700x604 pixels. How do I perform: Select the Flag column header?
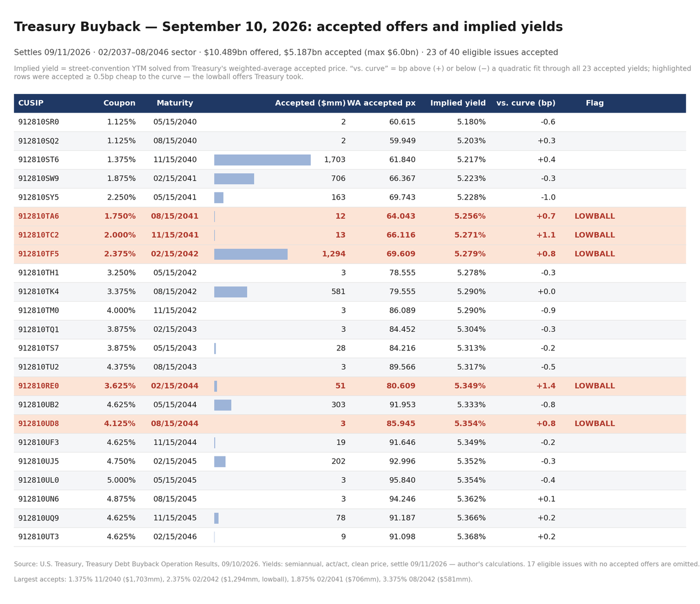pyautogui.click(x=595, y=103)
